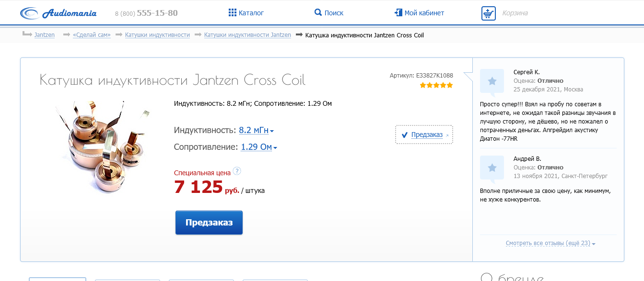The width and height of the screenshot is (644, 281).
Task: Open Каталог menu
Action: pyautogui.click(x=251, y=13)
